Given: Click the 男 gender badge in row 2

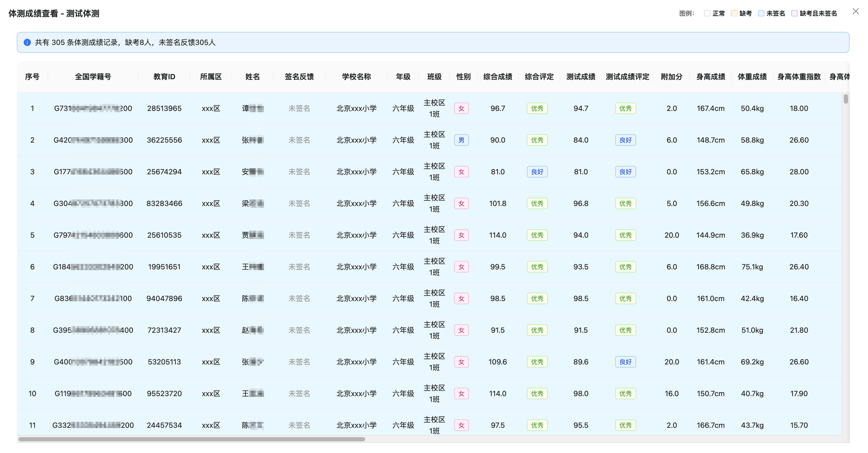Looking at the screenshot, I should (x=461, y=140).
